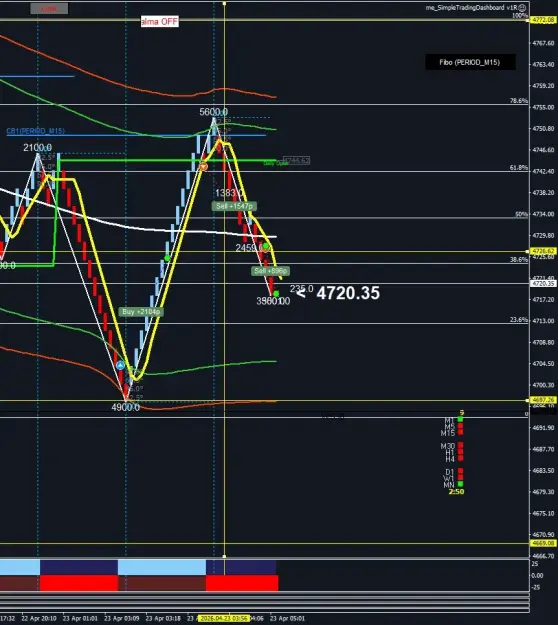The image size is (558, 625).
Task: Click the me_SimpleTradingDashboard v1R title text
Action: (471, 8)
